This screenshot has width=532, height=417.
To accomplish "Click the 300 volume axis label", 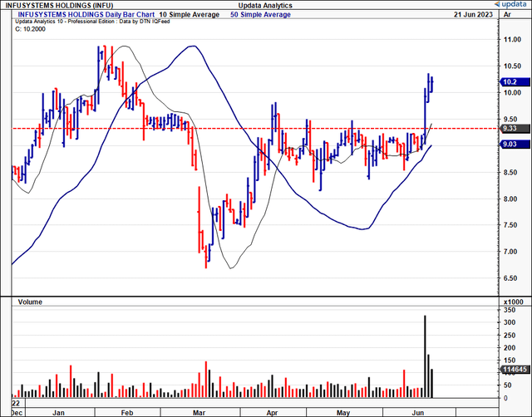I will click(x=510, y=322).
